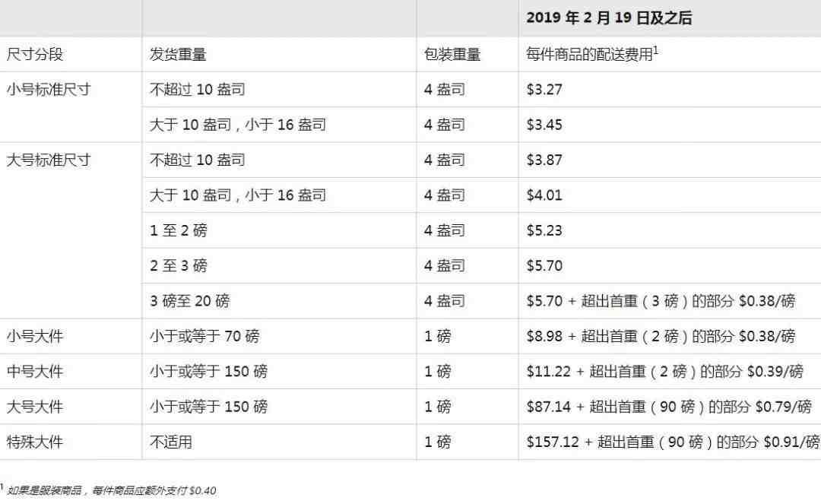The height and width of the screenshot is (504, 821).
Task: Select the $5.23 fee cell
Action: point(544,230)
